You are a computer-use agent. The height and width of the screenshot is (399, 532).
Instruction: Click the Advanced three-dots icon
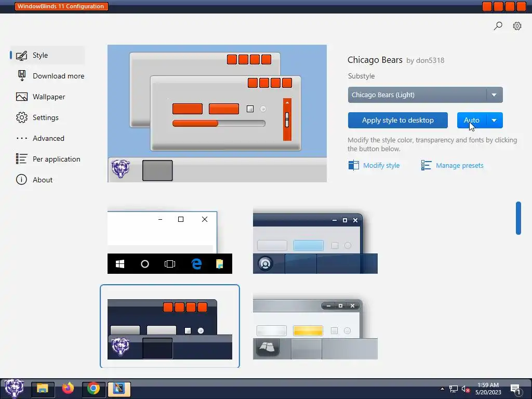[22, 138]
